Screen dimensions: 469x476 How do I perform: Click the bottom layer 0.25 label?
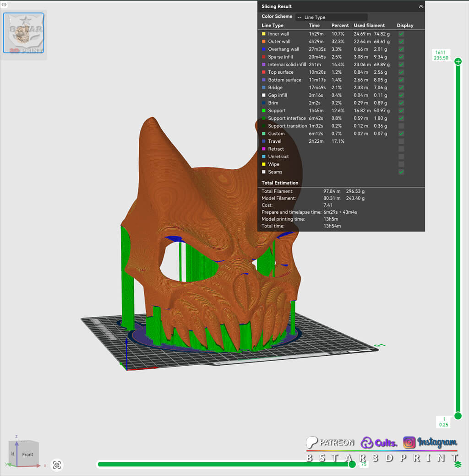pyautogui.click(x=443, y=425)
